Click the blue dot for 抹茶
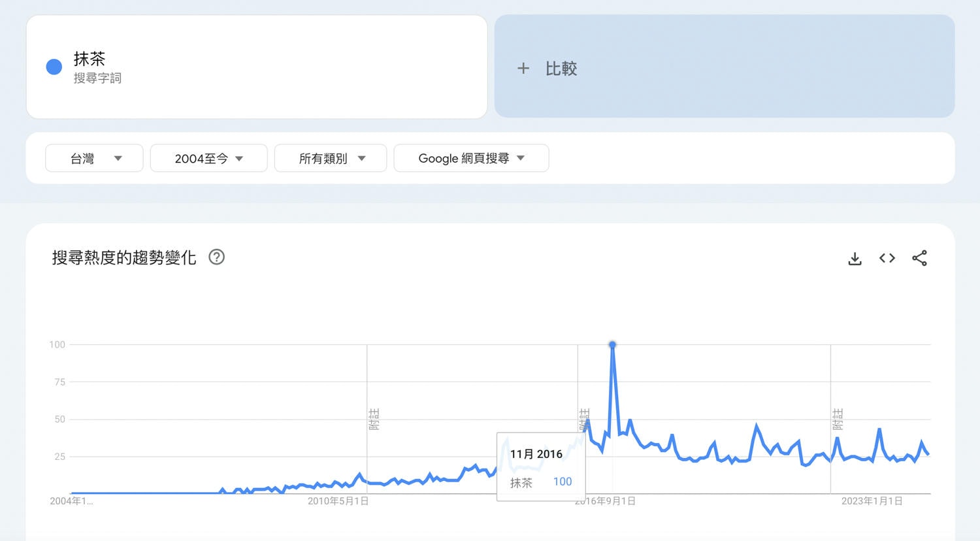The width and height of the screenshot is (980, 541). pos(54,67)
